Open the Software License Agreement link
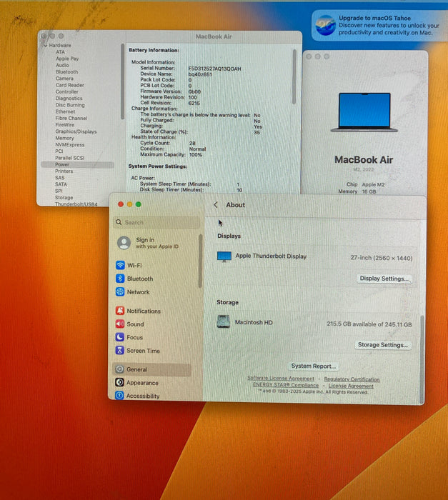This screenshot has width=448, height=500. coord(281,378)
